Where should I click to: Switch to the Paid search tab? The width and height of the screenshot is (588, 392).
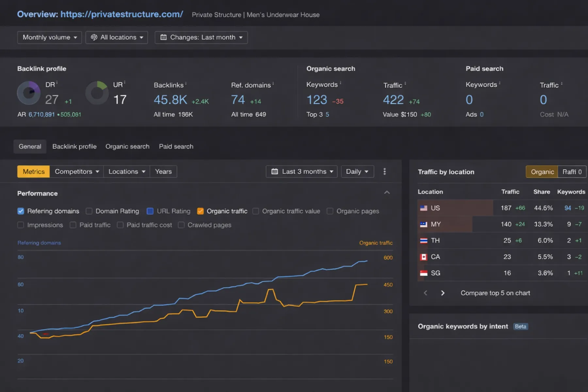coord(176,146)
